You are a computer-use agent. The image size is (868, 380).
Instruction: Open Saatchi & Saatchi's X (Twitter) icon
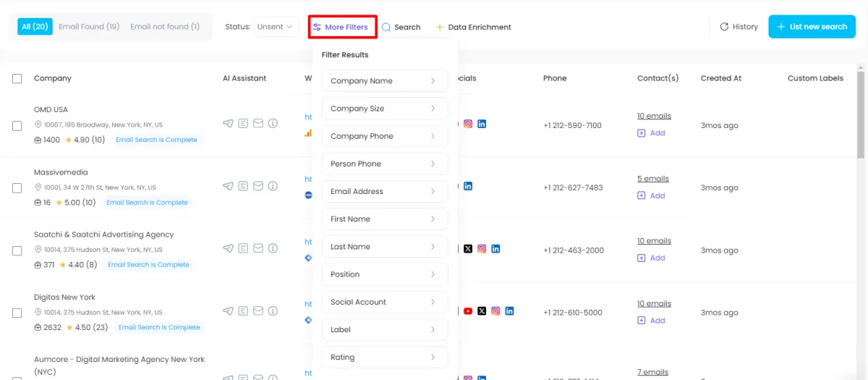click(468, 248)
